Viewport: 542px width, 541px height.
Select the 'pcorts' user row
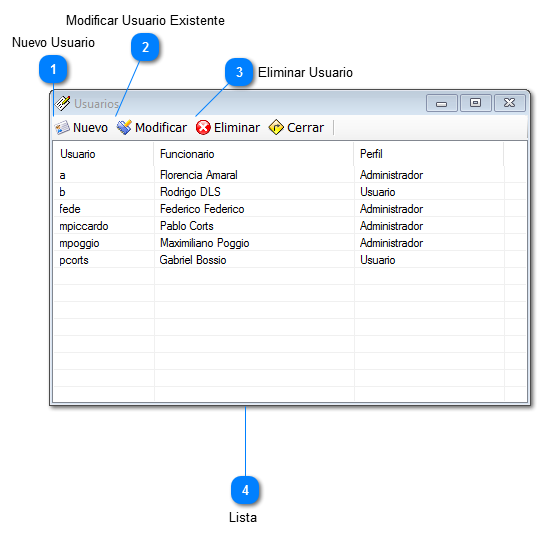point(290,260)
